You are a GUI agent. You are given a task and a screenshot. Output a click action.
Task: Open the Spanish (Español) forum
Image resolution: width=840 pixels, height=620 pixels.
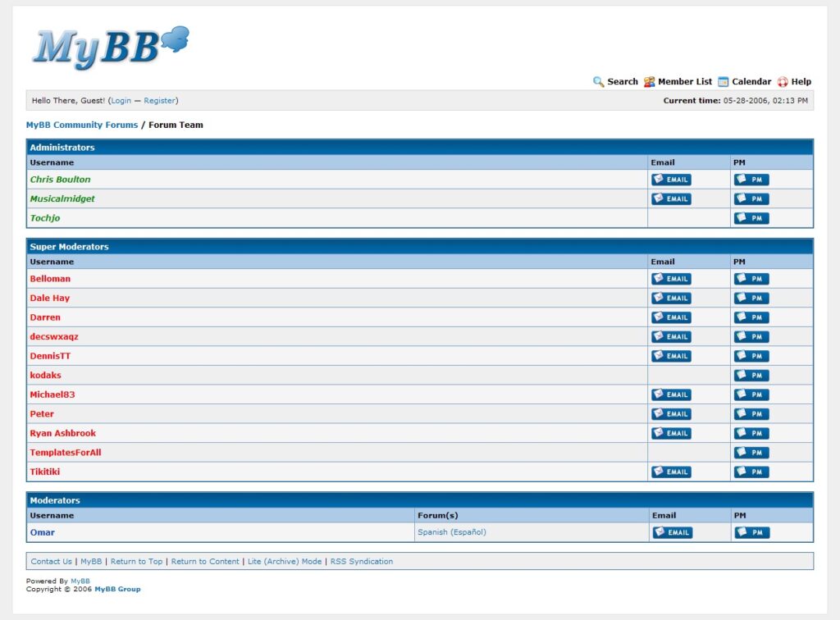[452, 532]
